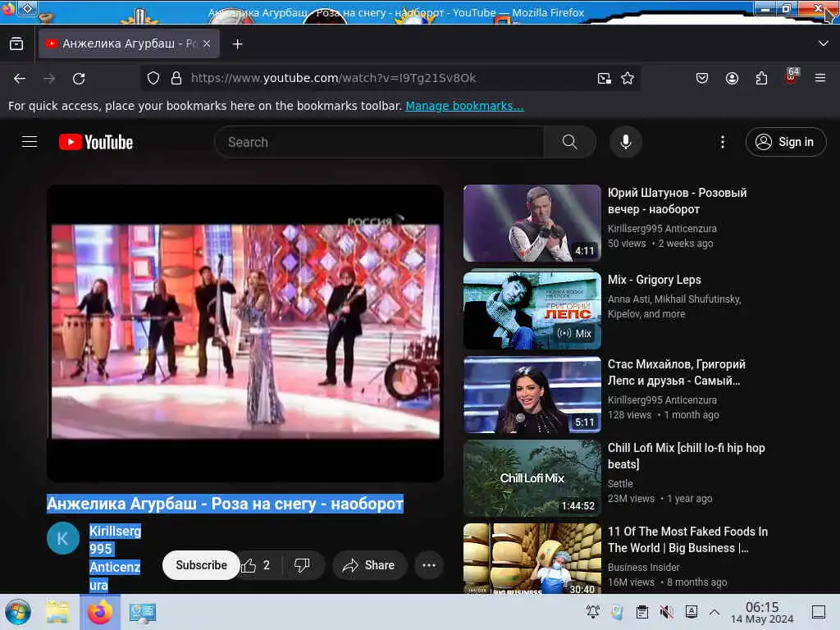Image resolution: width=840 pixels, height=630 pixels.
Task: Open clock showing 06:15
Action: [x=762, y=612]
